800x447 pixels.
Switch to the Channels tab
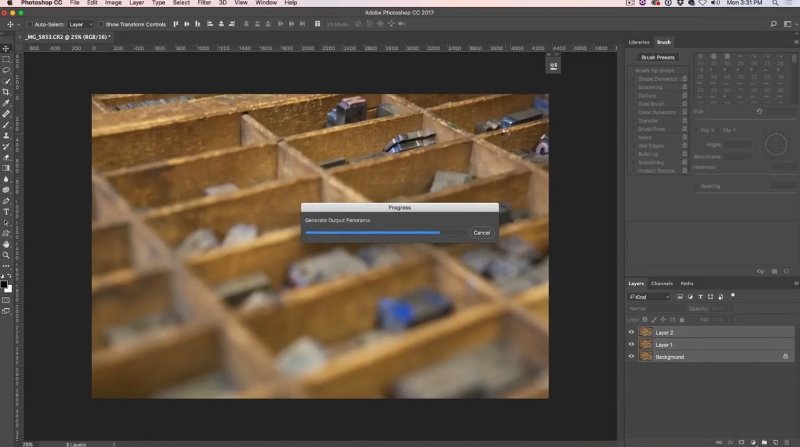[662, 283]
